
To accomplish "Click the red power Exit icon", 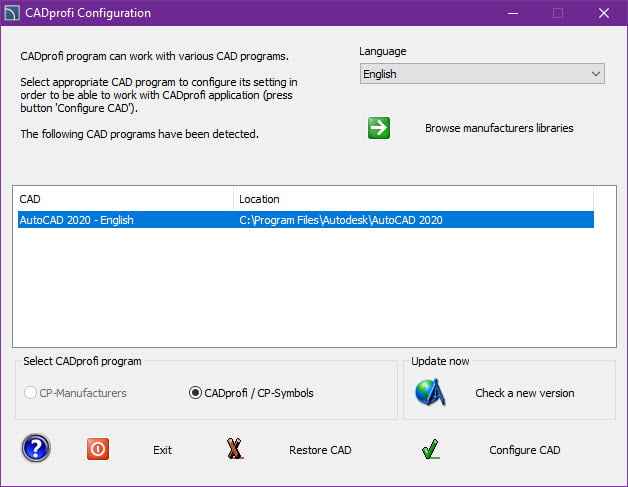I will click(x=98, y=449).
